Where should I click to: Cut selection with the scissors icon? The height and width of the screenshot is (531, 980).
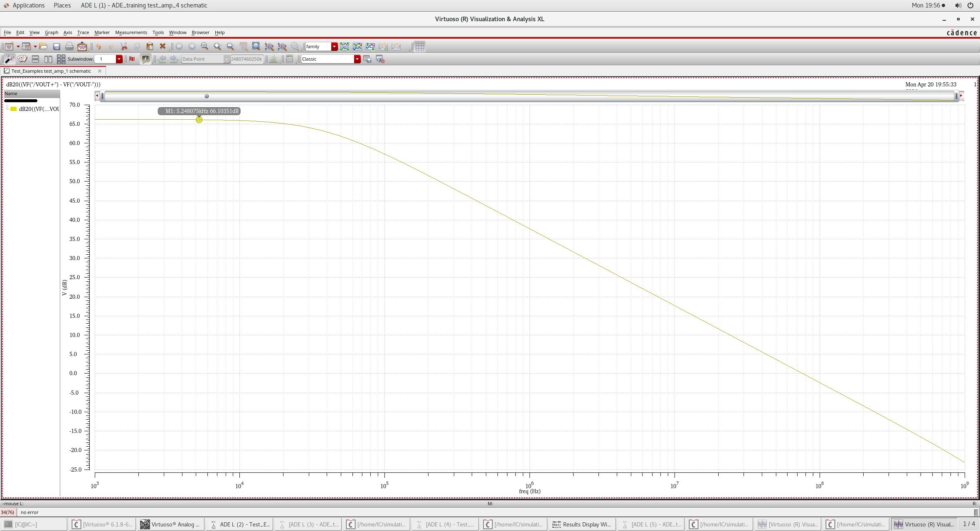[124, 47]
